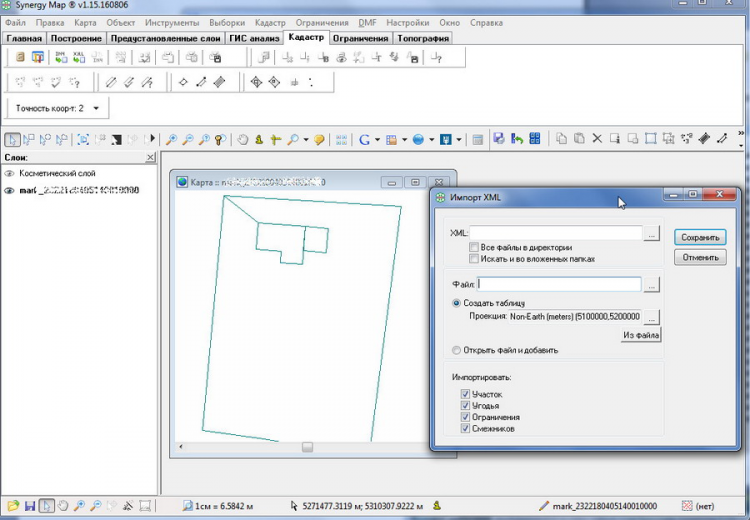Open the 'Точность коорт: 2' dropdown
The height and width of the screenshot is (520, 750).
96,108
